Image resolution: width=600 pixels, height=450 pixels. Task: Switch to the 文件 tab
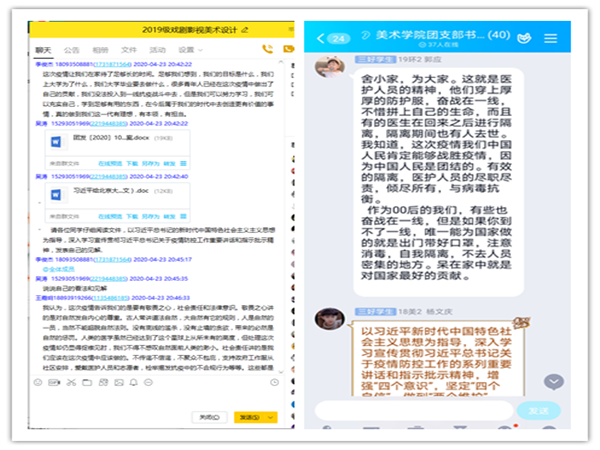click(x=129, y=48)
